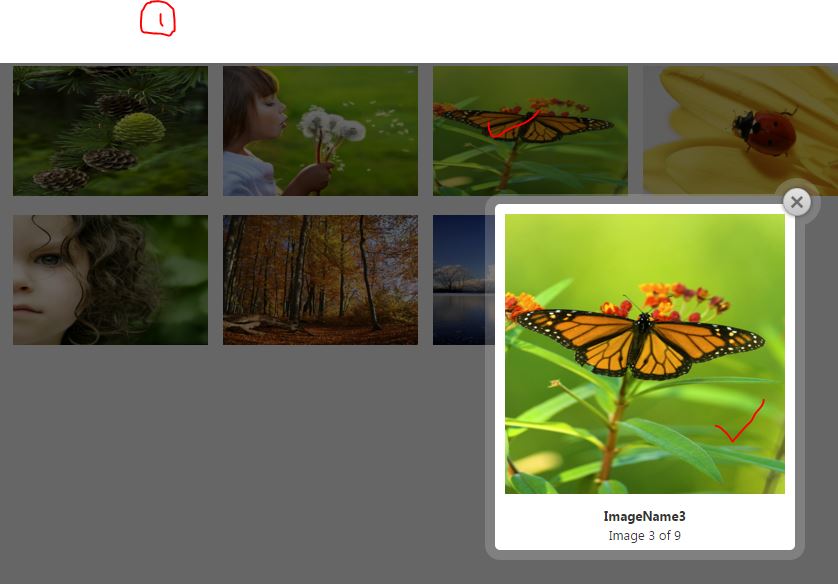Select the monarch butterfly thumbnail in the gallery
The height and width of the screenshot is (584, 838).
pyautogui.click(x=530, y=130)
